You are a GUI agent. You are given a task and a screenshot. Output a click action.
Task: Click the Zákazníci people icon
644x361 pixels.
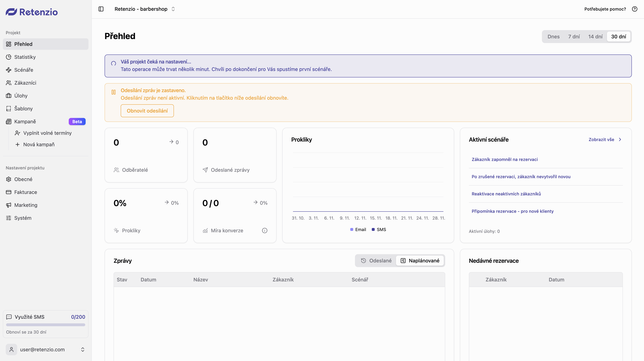tap(8, 83)
